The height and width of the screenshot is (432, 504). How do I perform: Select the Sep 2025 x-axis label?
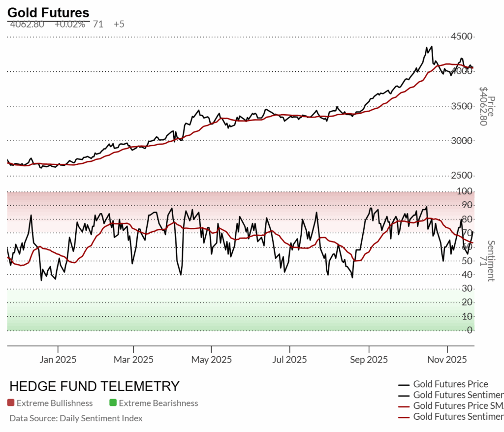pyautogui.click(x=369, y=360)
